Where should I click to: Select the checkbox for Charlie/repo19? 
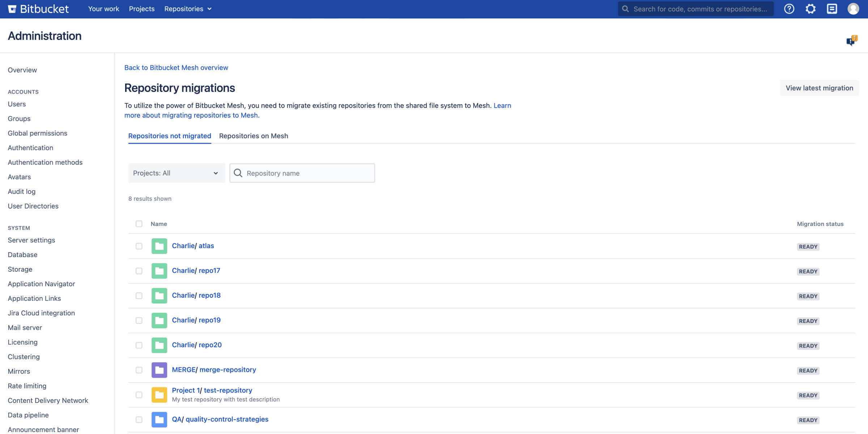(x=139, y=320)
